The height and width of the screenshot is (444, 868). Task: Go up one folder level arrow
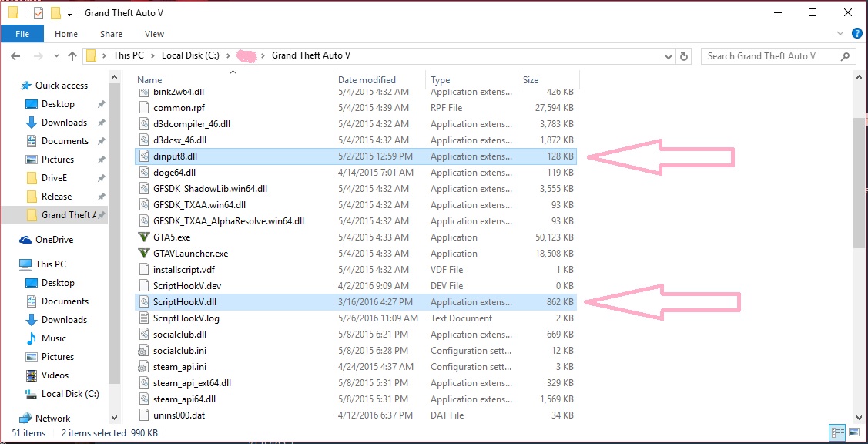72,56
